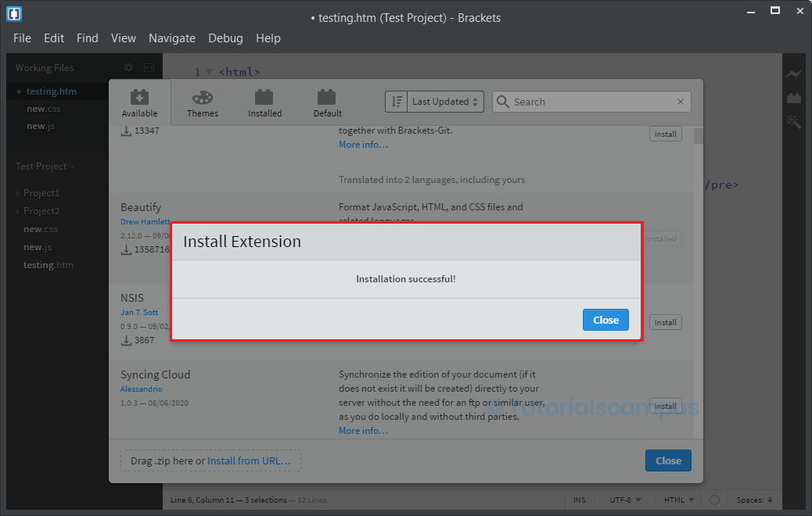The image size is (812, 516).
Task: Toggle INS insert mode in status bar
Action: (579, 500)
